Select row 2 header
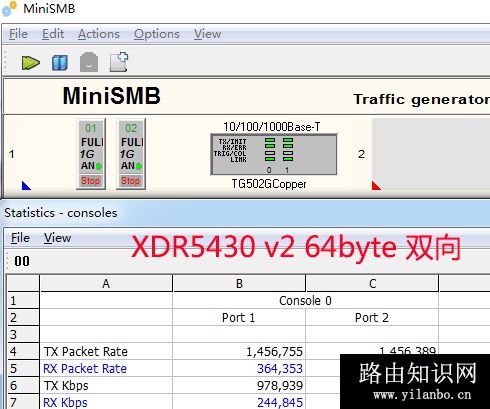 click(x=23, y=318)
